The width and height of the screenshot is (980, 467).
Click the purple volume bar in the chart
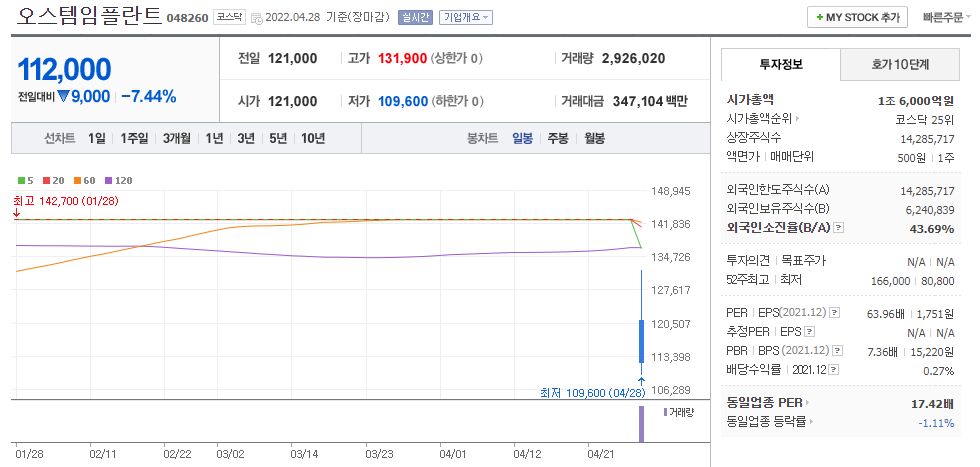[641, 424]
